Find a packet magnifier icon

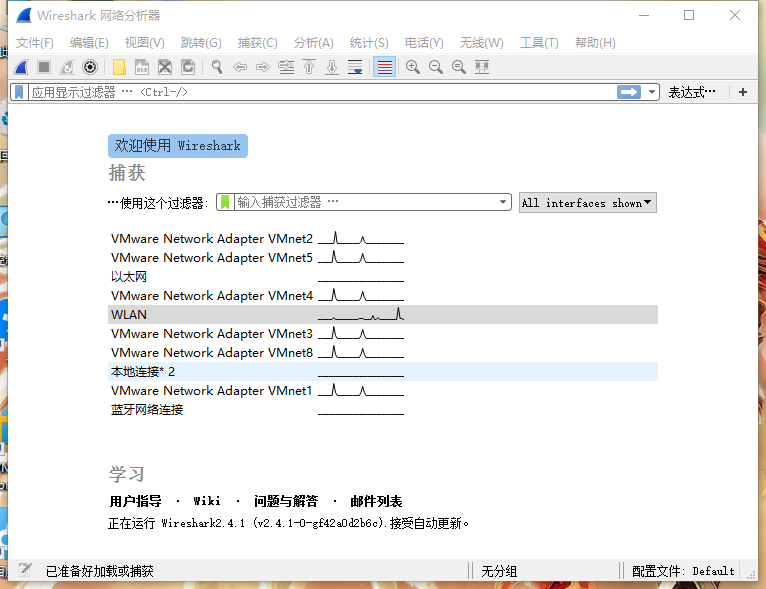coord(217,67)
